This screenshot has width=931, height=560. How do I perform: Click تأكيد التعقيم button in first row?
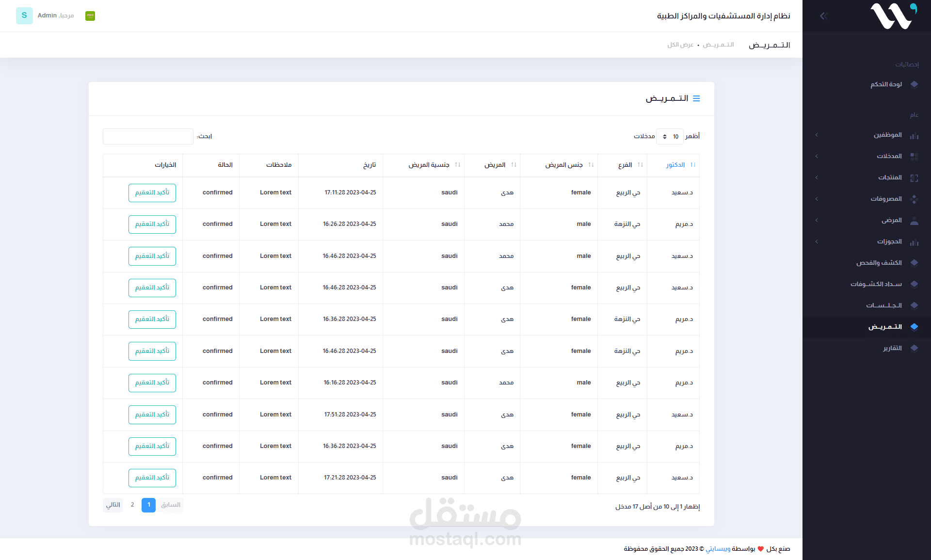pos(152,193)
